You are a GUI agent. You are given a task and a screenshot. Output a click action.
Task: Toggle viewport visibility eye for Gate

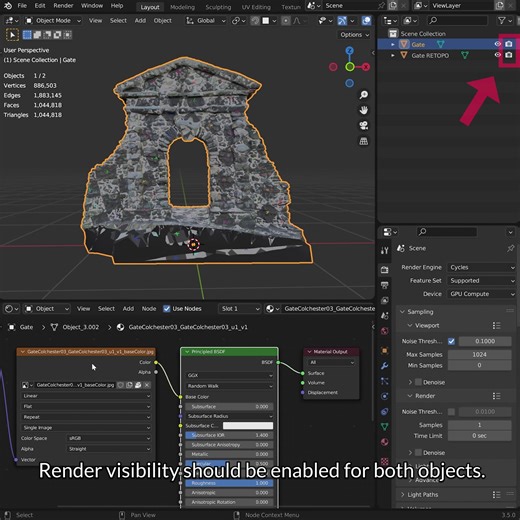pyautogui.click(x=497, y=44)
